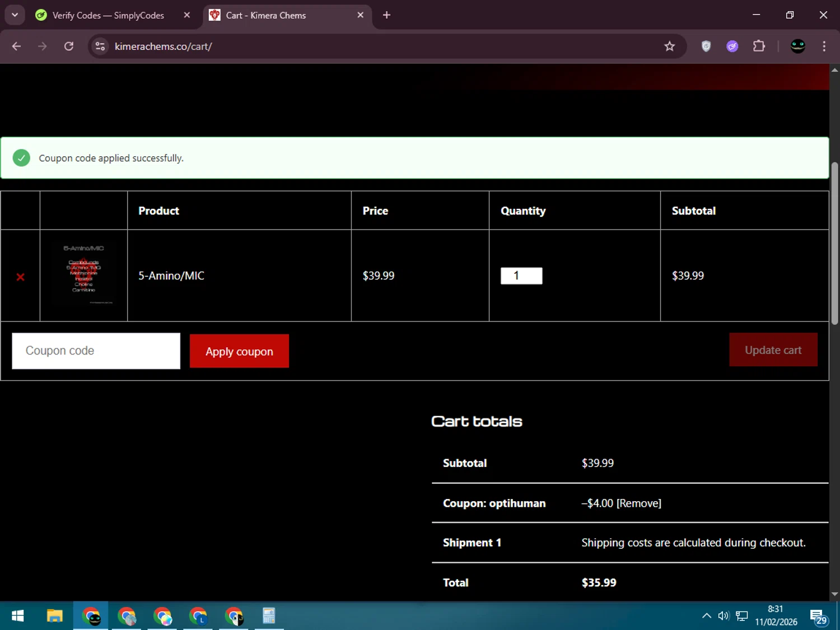
Task: Open the Extensions puzzle menu
Action: coord(759,46)
